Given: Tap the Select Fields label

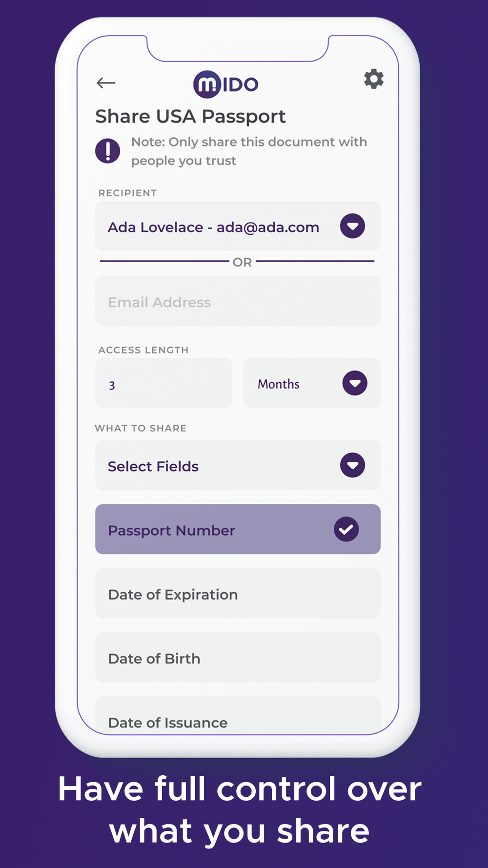Looking at the screenshot, I should coord(153,467).
